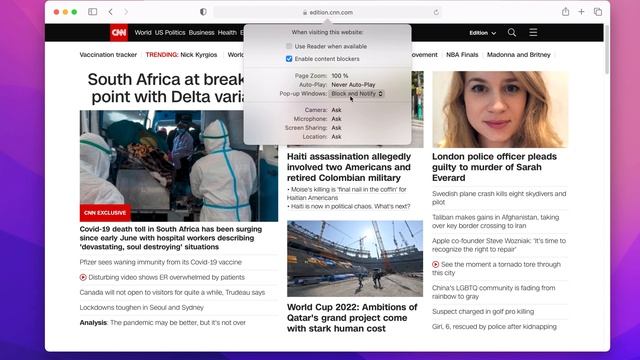Open the Pop-up Windows Block and Notify dropdown
Screen dimensions: 640x360
pos(356,94)
